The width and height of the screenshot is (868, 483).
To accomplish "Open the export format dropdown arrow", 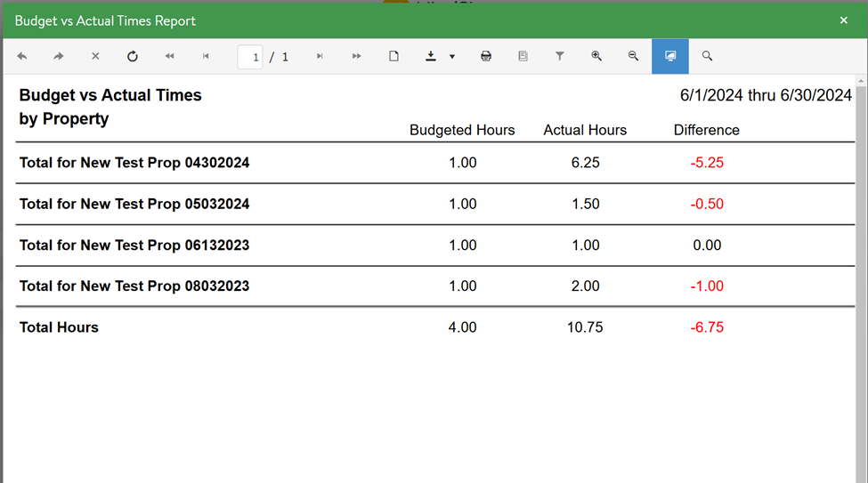I will click(x=451, y=56).
